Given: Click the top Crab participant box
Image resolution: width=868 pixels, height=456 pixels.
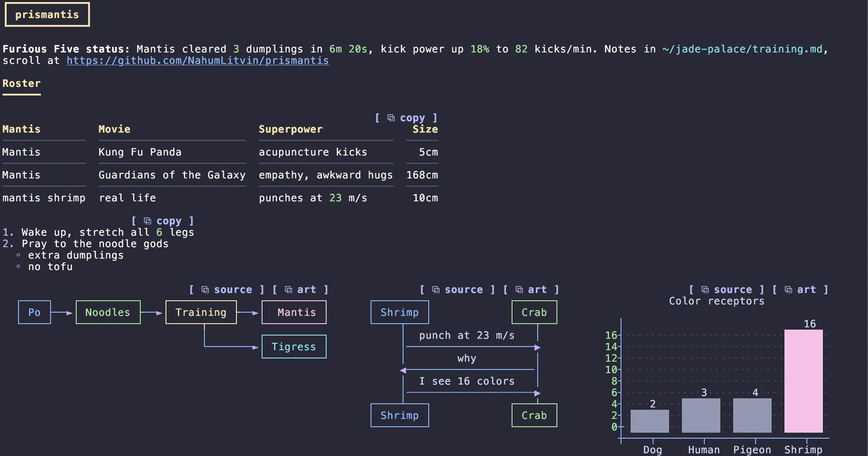Looking at the screenshot, I should pyautogui.click(x=534, y=312).
